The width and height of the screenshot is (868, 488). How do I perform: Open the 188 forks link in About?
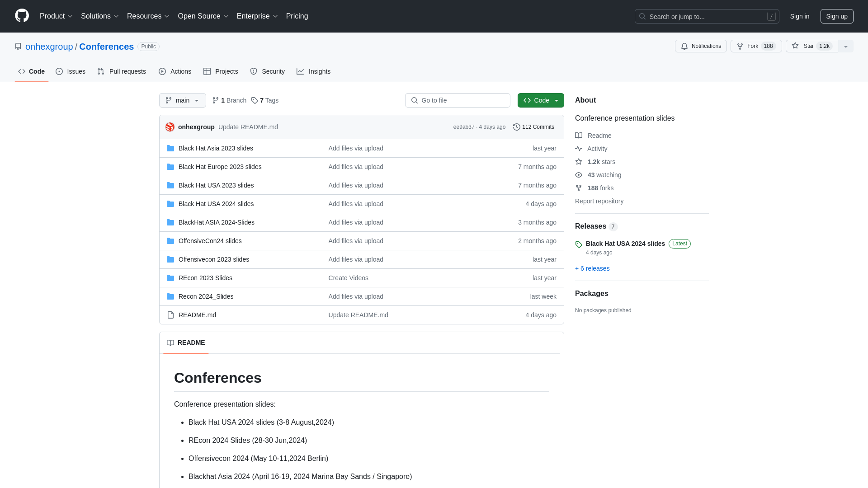pos(600,188)
